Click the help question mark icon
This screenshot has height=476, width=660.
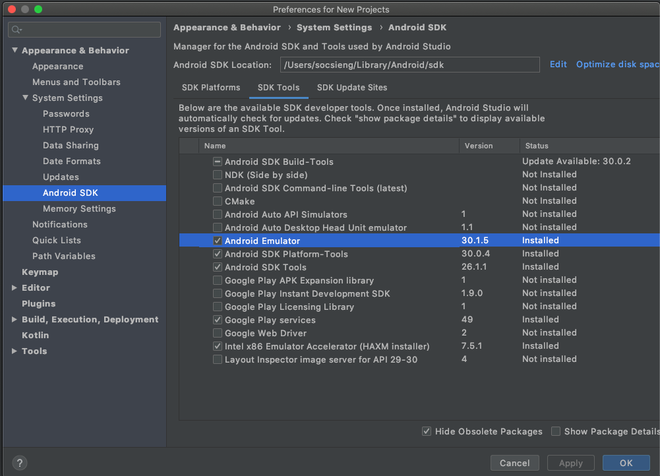point(20,463)
